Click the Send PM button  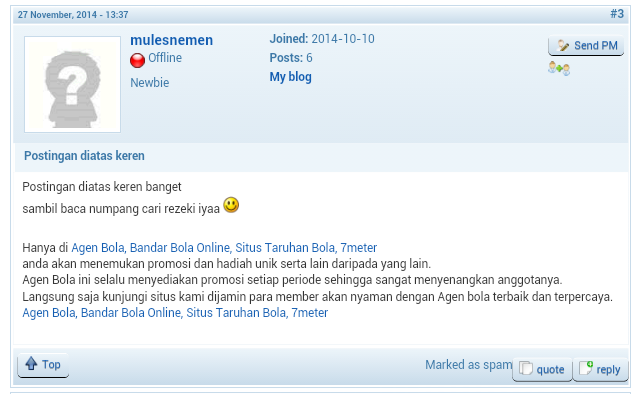pyautogui.click(x=586, y=46)
